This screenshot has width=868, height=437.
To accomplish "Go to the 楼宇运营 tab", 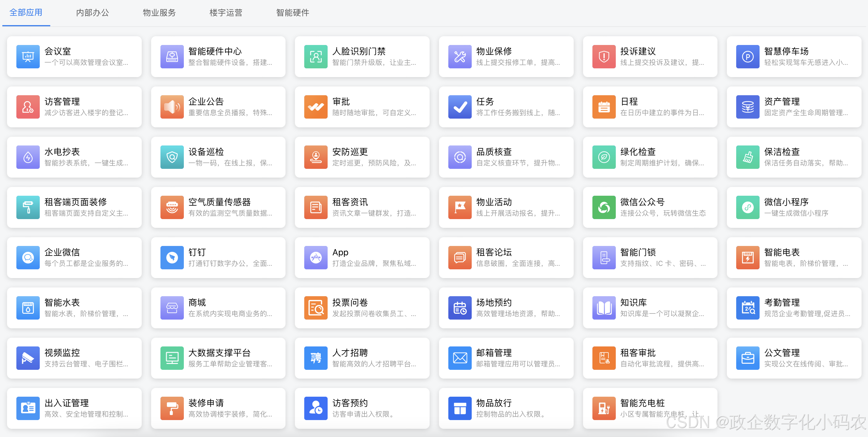I will (x=226, y=13).
